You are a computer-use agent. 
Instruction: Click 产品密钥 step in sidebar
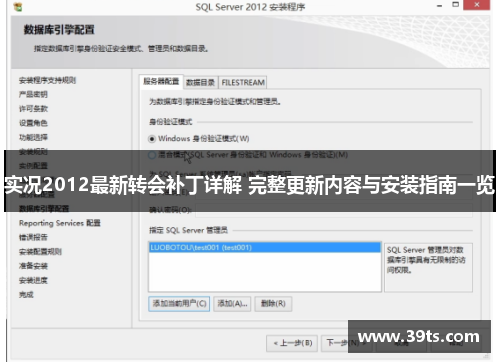[x=33, y=95]
